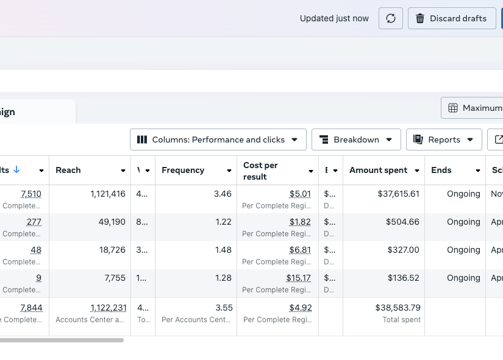Click the 1,122,231 total reach link
Viewport: 503px width, 360px height.
click(x=108, y=308)
